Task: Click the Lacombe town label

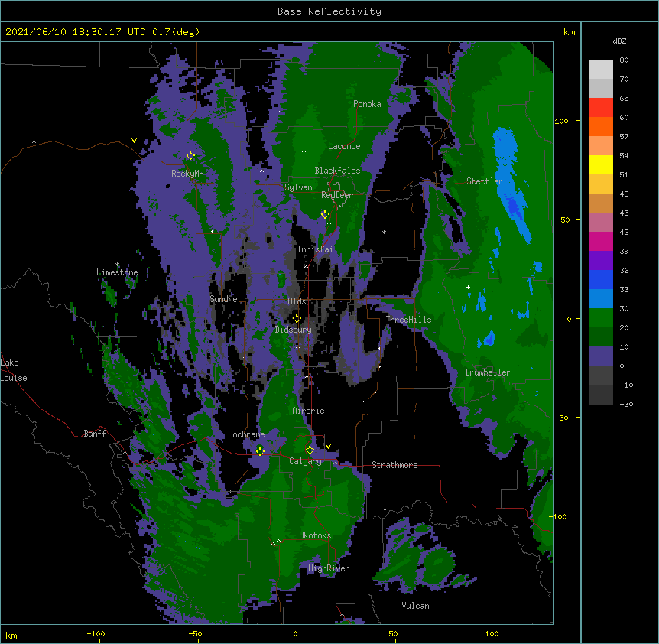Action: pyautogui.click(x=344, y=146)
